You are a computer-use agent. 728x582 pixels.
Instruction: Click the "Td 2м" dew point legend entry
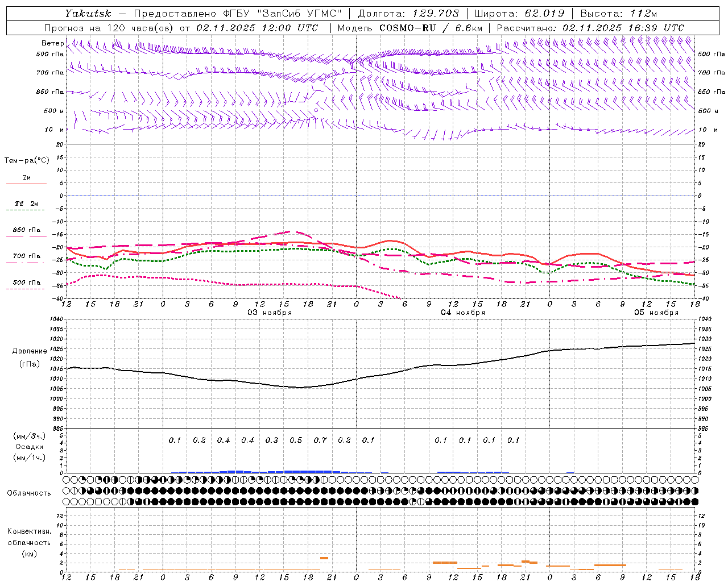point(27,203)
